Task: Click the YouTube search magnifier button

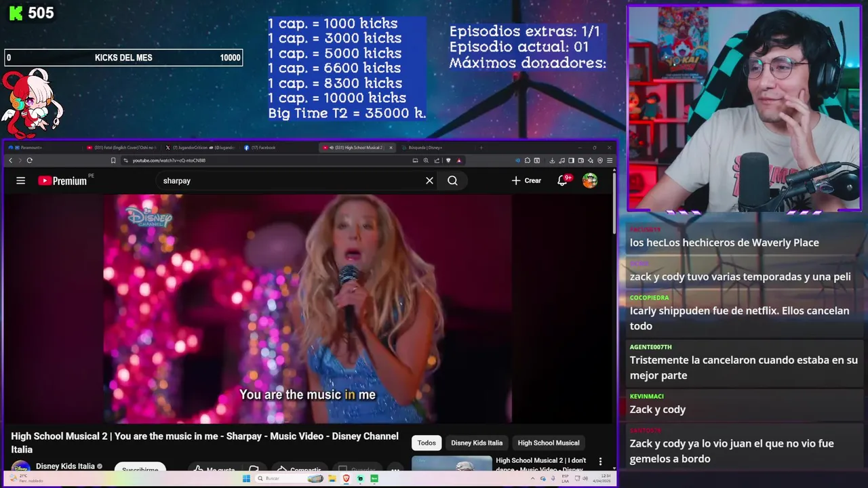Action: point(452,180)
